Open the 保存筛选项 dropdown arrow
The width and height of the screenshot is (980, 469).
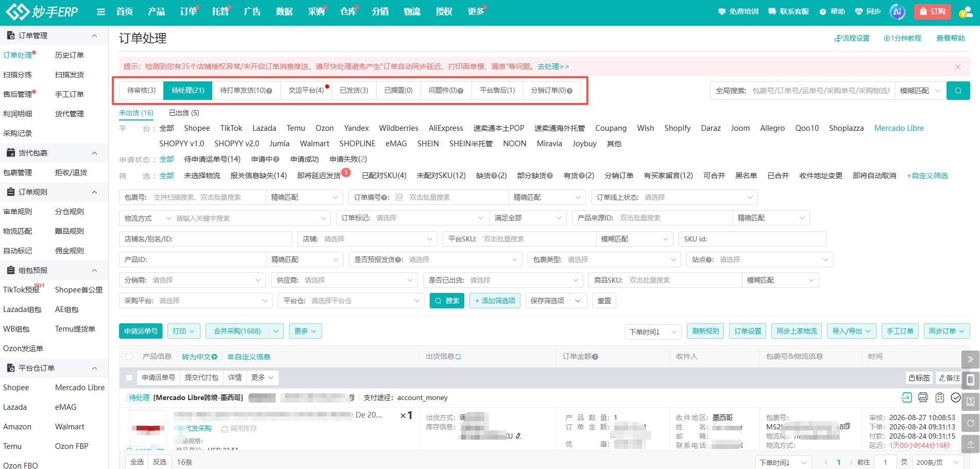578,301
